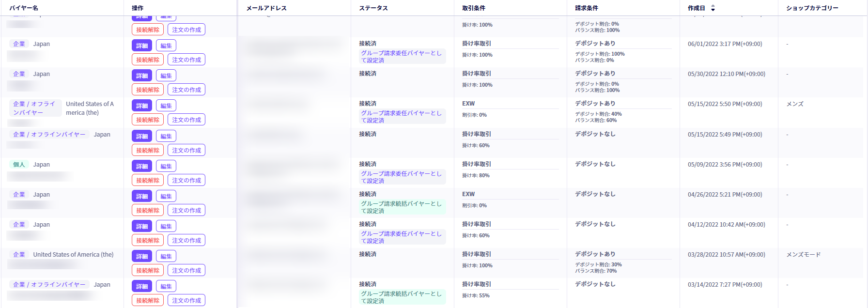Viewport: 868px width, 308px height.
Task: Click the ステータス column header
Action: [373, 8]
